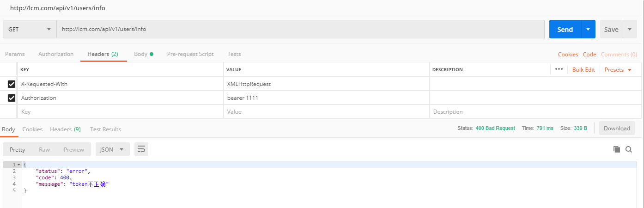Switch to the Params tab
644x208 pixels.
click(15, 54)
